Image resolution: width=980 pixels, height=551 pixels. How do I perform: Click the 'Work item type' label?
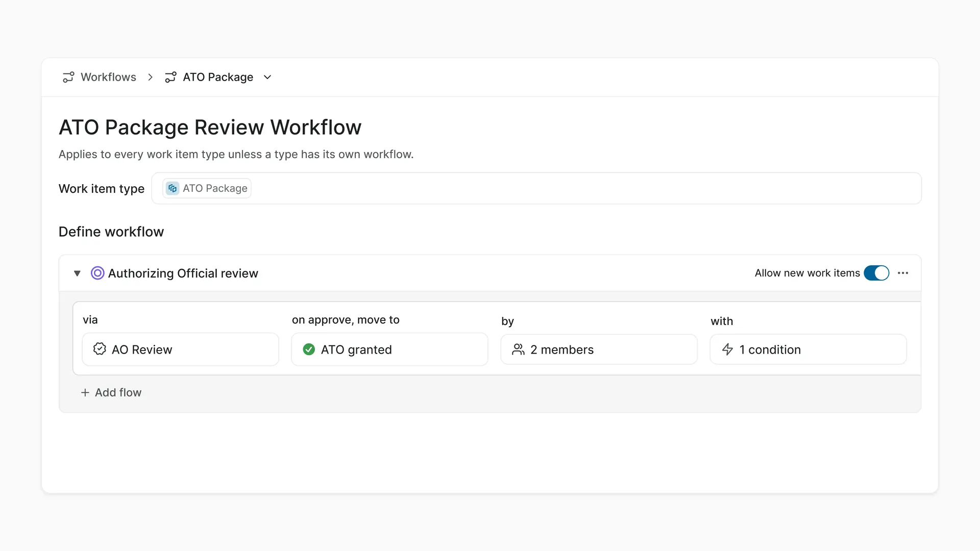pos(102,188)
